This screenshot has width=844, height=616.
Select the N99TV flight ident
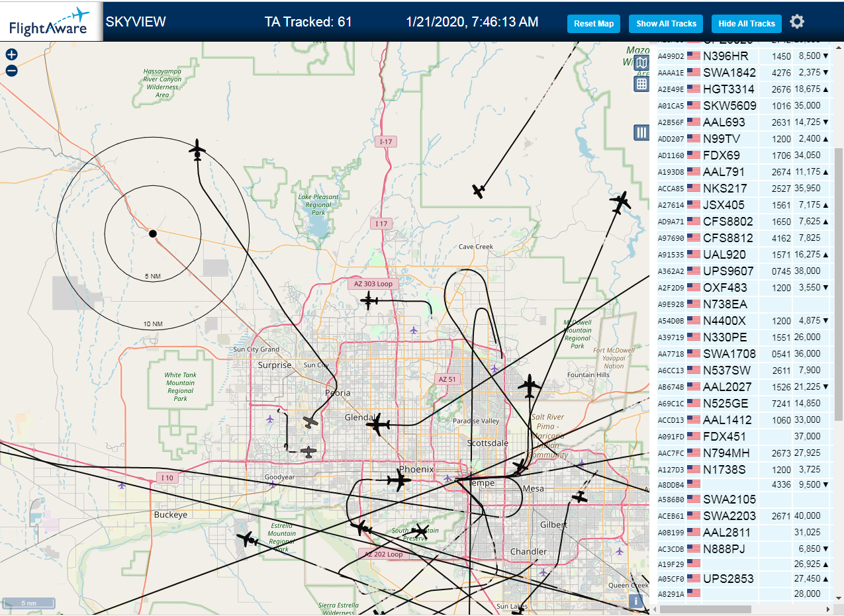[x=722, y=139]
